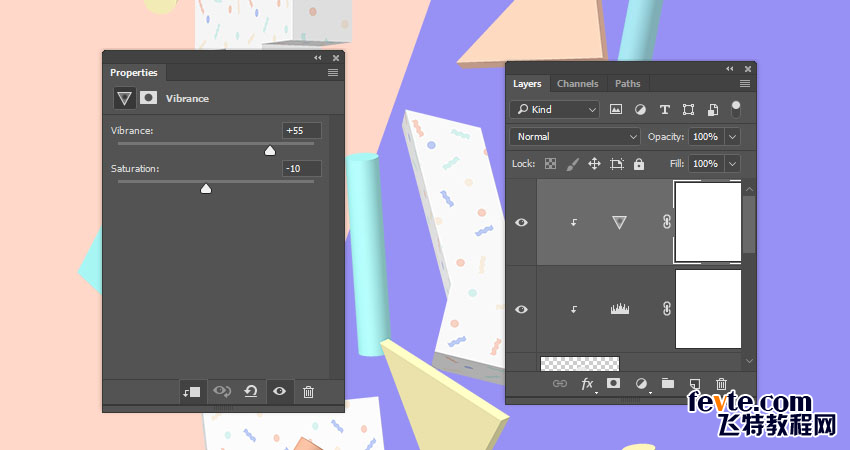Screen dimensions: 850x450
Task: Select the Vibrance layer triangle thumbnail
Action: click(619, 222)
